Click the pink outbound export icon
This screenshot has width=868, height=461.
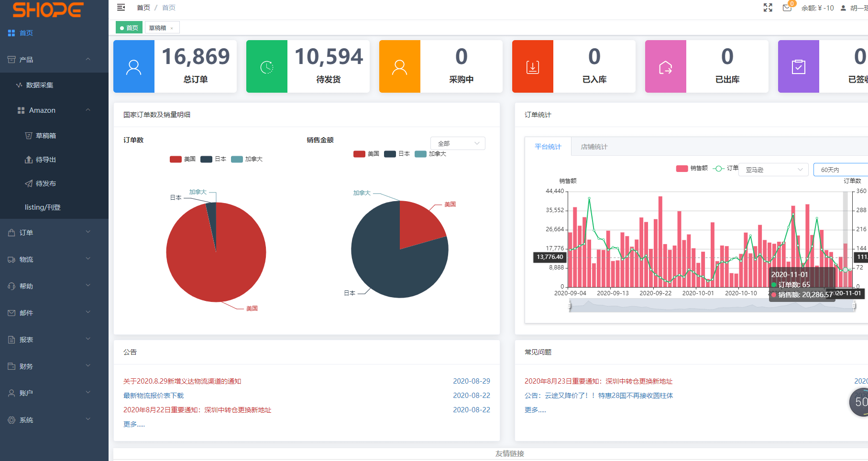pos(665,66)
